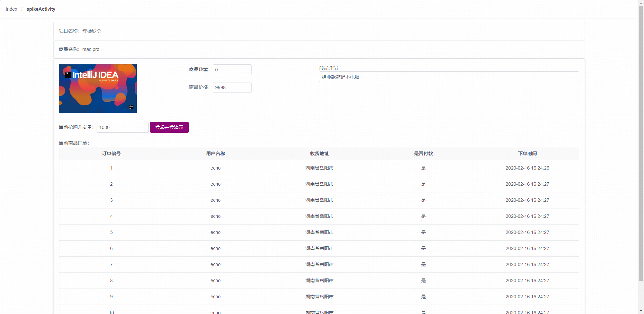The width and height of the screenshot is (644, 314).
Task: Click the 当前抢购并发量 input showing 1000
Action: (x=122, y=127)
